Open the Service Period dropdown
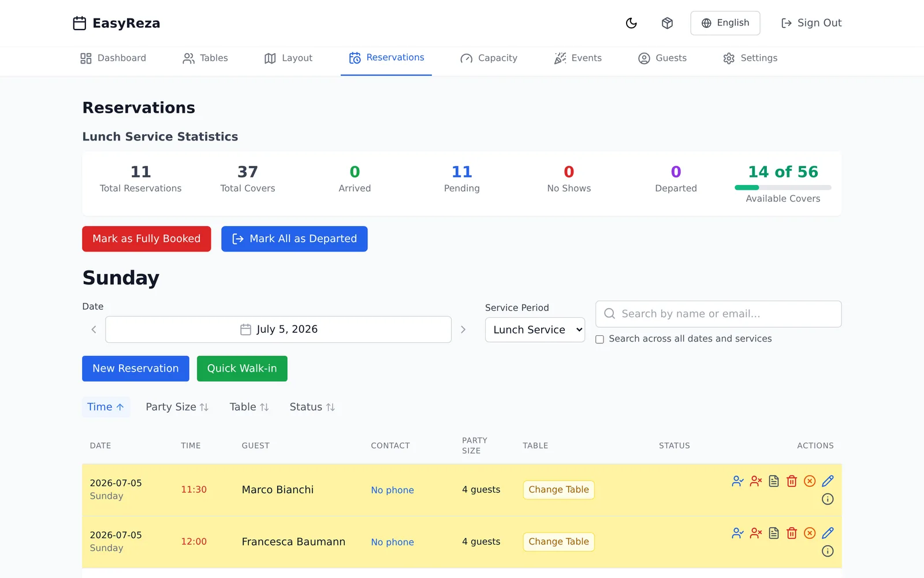This screenshot has height=578, width=924. pos(535,329)
